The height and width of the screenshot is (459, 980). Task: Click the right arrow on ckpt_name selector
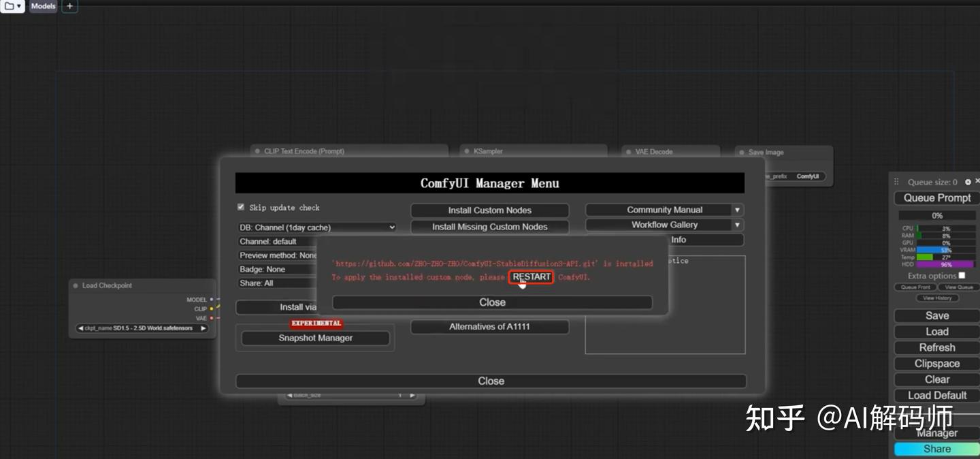pos(202,328)
